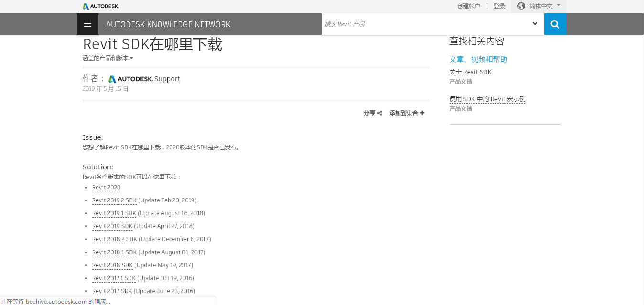Screen dimensions: 644x305
Task: Click the Autodesk logo at top left
Action: (100, 6)
